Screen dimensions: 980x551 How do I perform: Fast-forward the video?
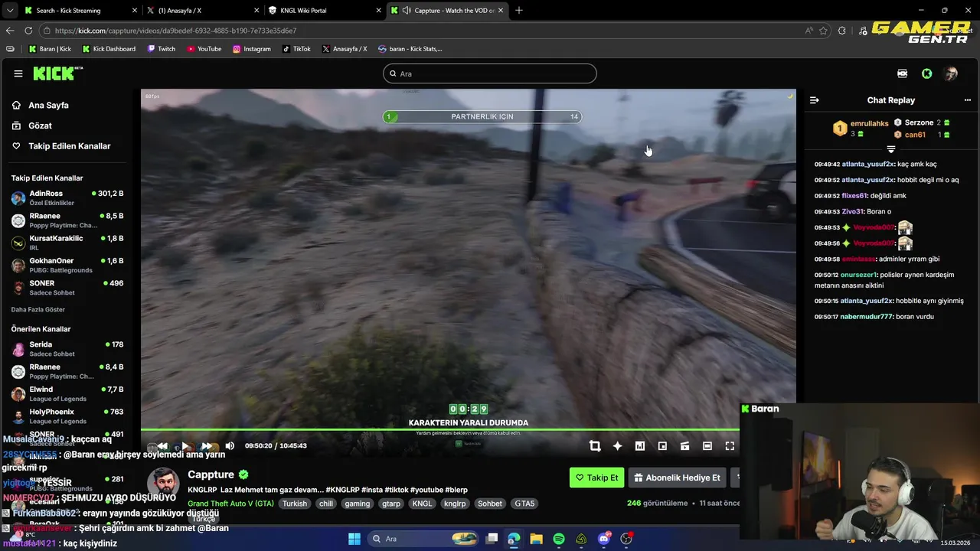point(207,446)
